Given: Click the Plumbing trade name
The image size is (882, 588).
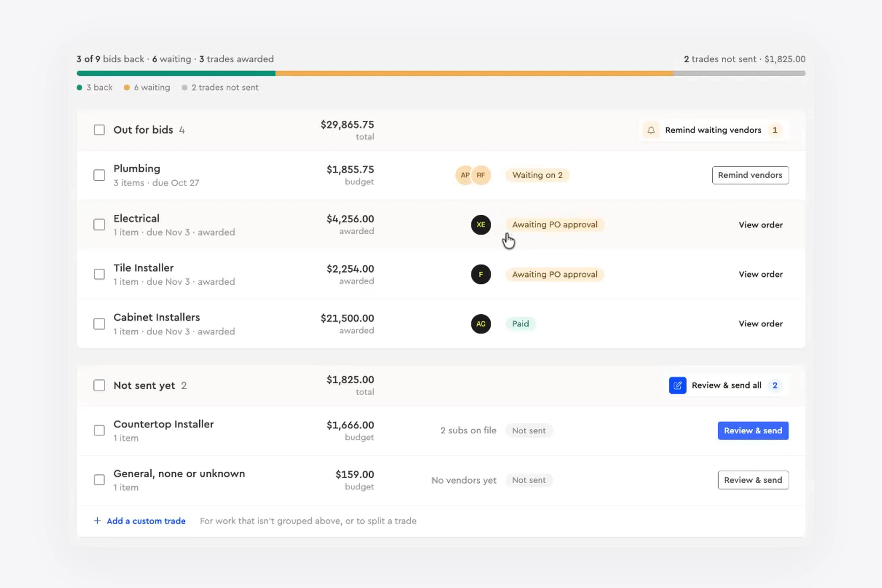Looking at the screenshot, I should [x=137, y=169].
